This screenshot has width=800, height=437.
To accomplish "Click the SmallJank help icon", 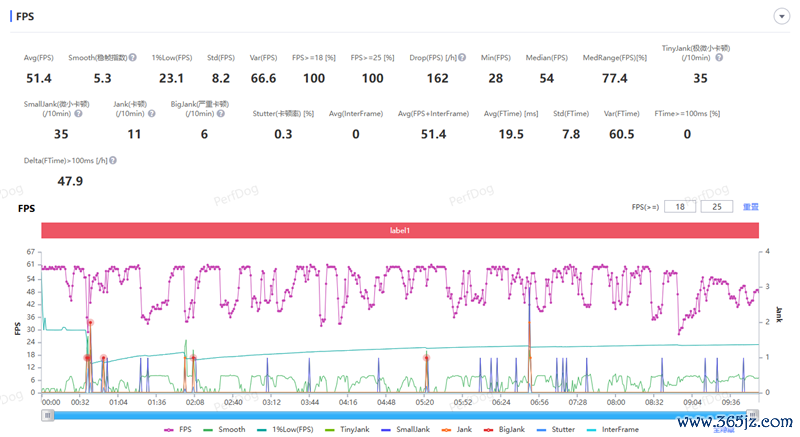I will click(x=78, y=114).
